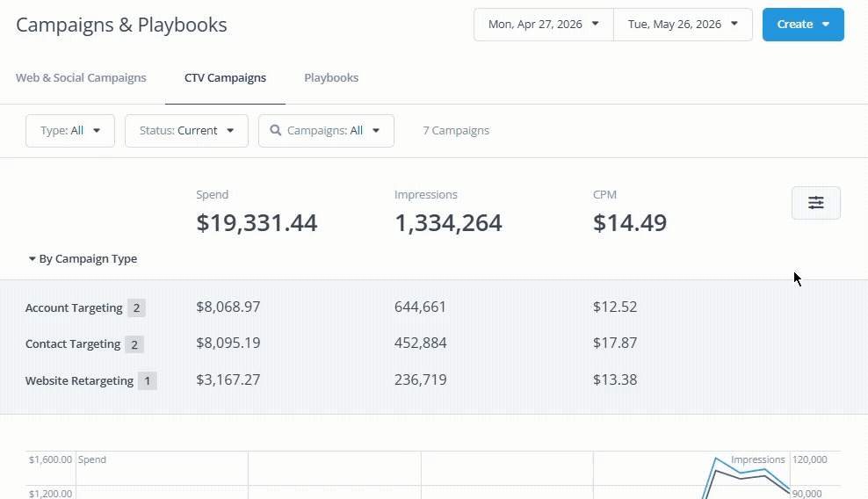Click the Impressions line peak on chart
Image resolution: width=868 pixels, height=499 pixels.
click(x=716, y=459)
